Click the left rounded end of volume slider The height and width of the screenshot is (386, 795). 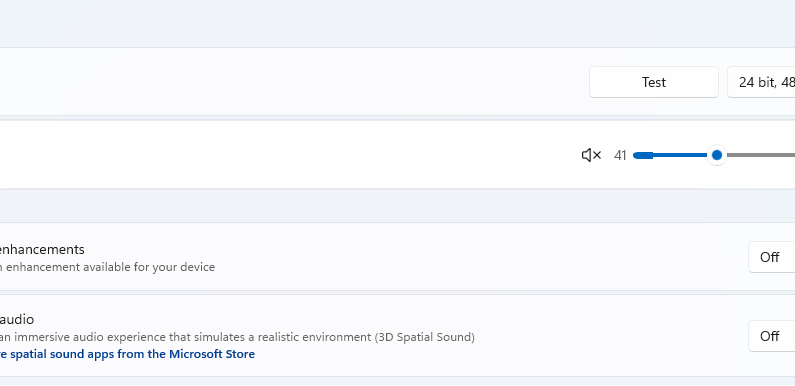coord(637,155)
